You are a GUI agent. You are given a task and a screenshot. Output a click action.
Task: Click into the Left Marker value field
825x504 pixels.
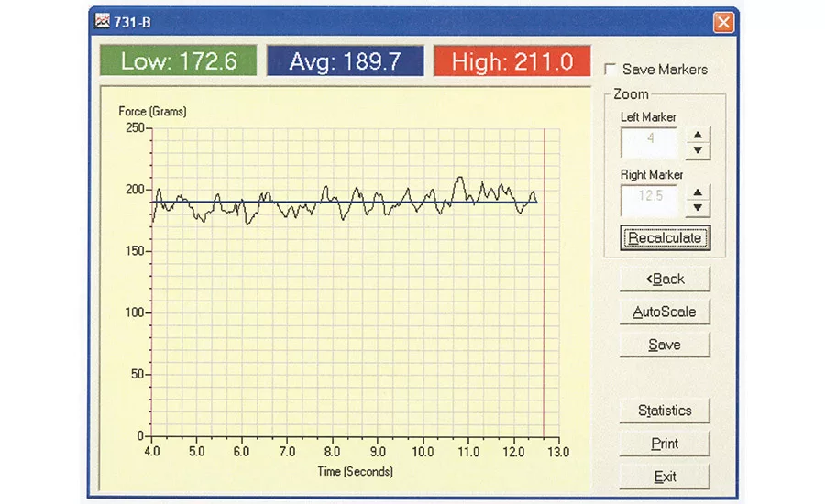649,143
